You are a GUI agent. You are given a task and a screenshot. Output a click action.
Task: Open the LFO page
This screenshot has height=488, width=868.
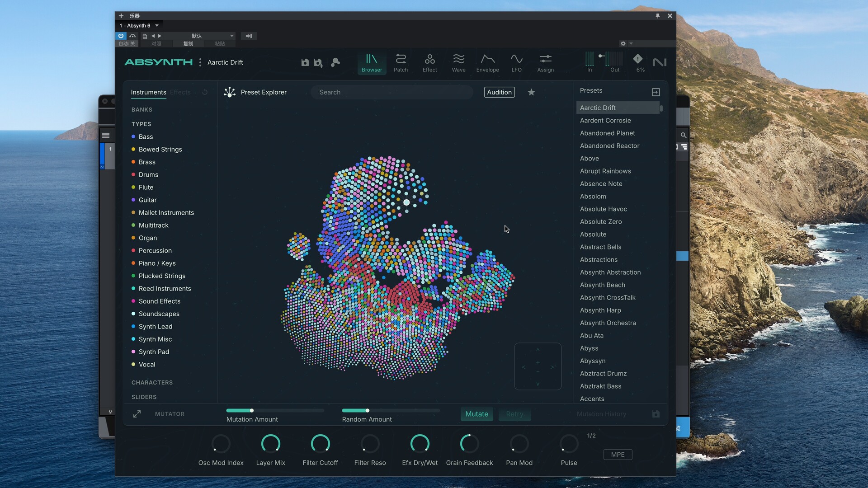(516, 63)
